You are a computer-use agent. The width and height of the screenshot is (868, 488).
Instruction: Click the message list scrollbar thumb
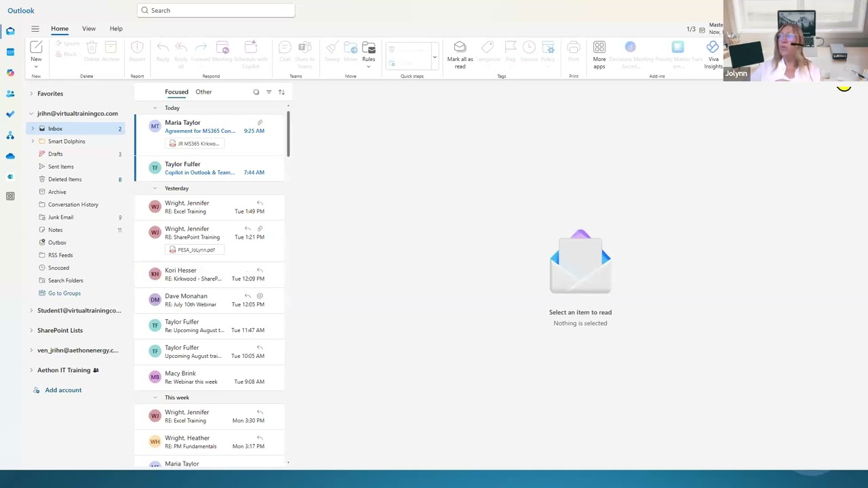pos(288,134)
